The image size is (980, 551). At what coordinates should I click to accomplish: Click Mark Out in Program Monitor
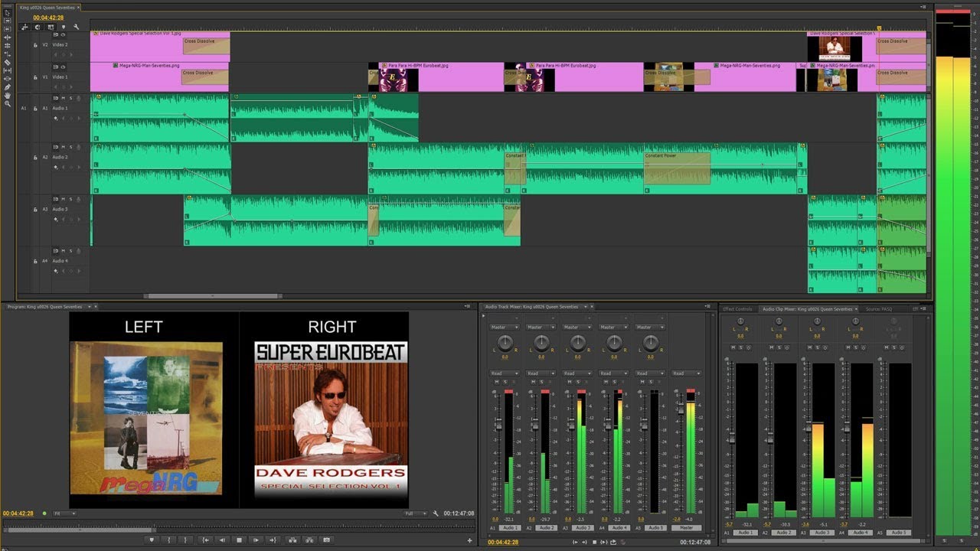186,540
